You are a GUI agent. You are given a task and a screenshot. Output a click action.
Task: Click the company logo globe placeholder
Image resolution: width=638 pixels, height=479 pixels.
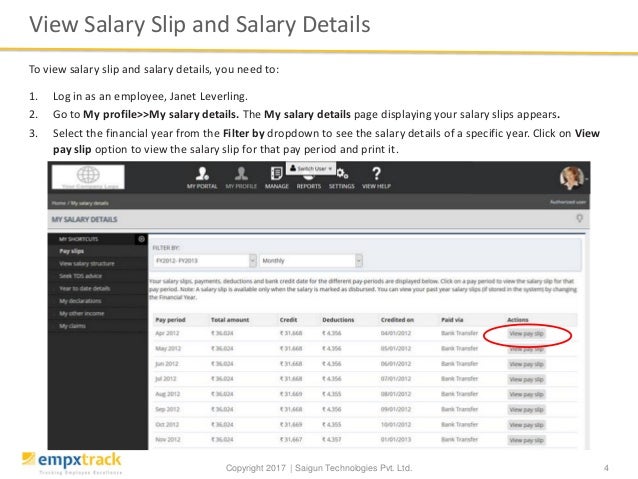tap(88, 177)
